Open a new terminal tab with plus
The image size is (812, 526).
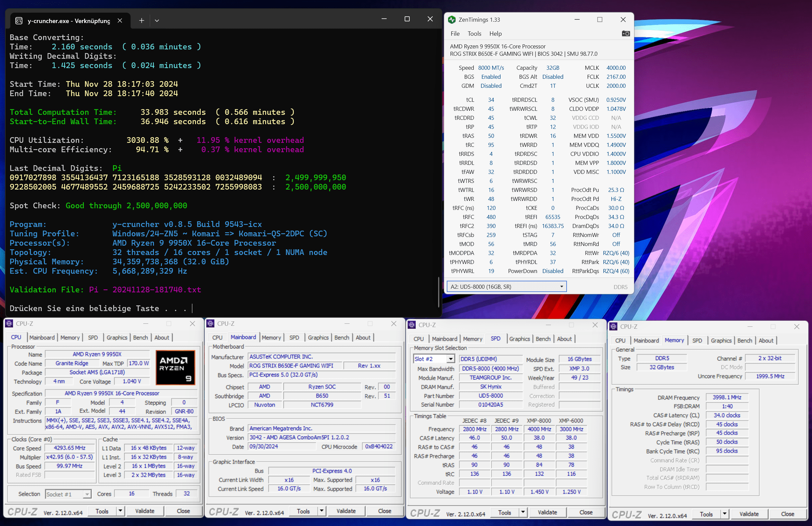pos(142,21)
